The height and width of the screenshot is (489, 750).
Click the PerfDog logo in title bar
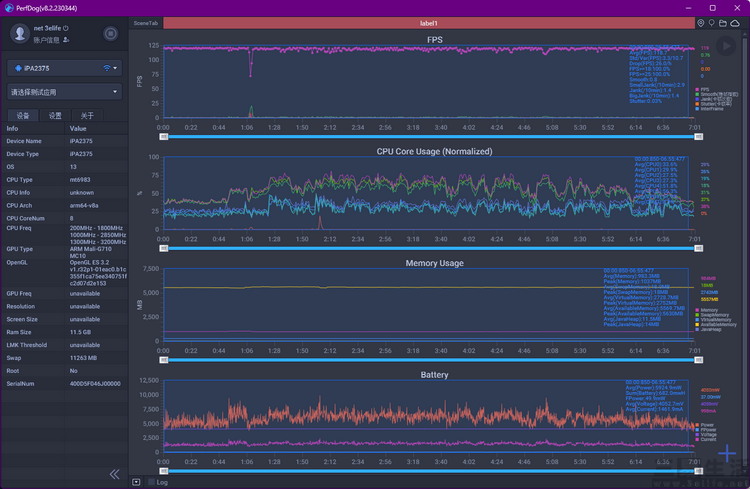9,8
